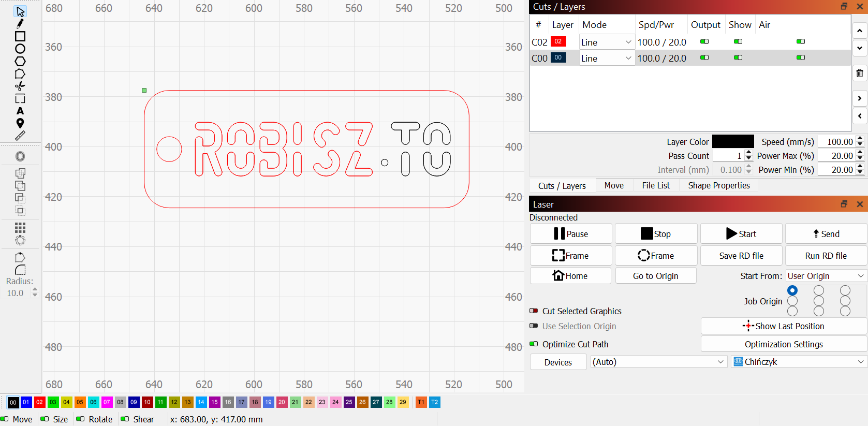Click the Go to Origin button

click(x=655, y=276)
